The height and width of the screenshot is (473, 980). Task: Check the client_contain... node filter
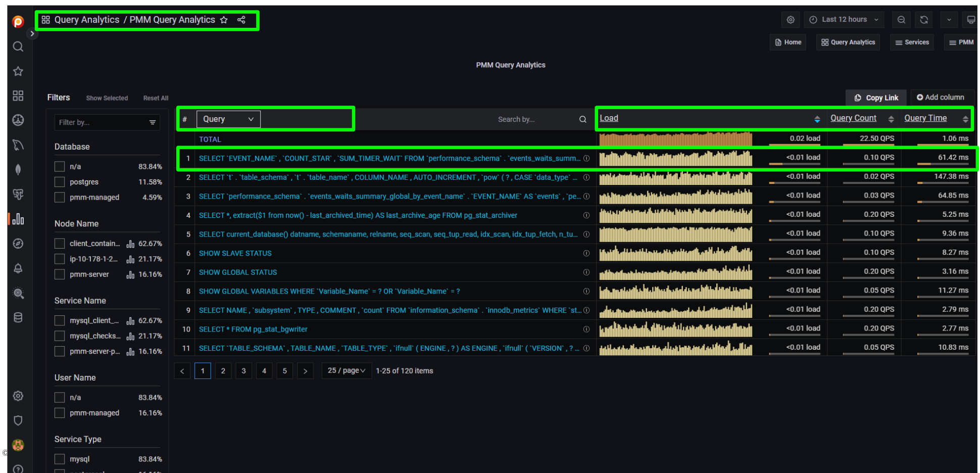60,244
